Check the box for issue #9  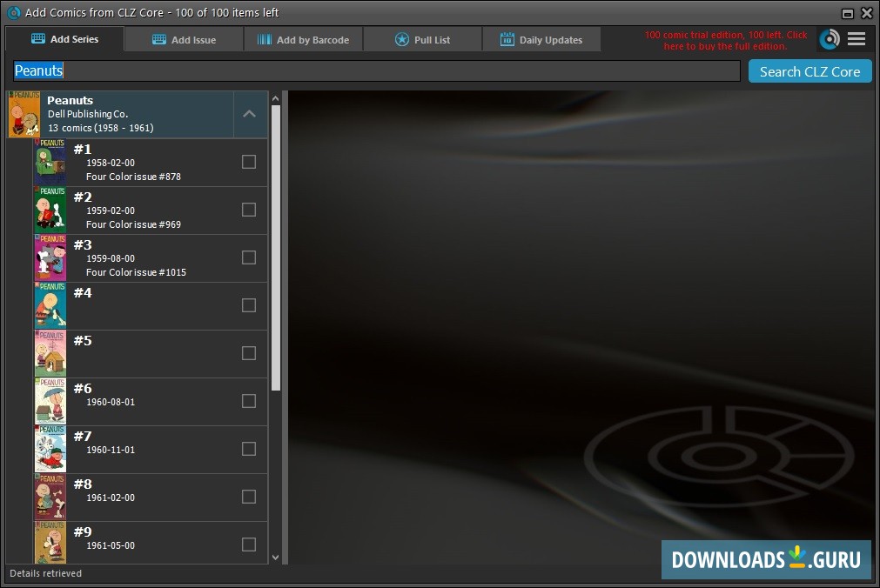(249, 545)
